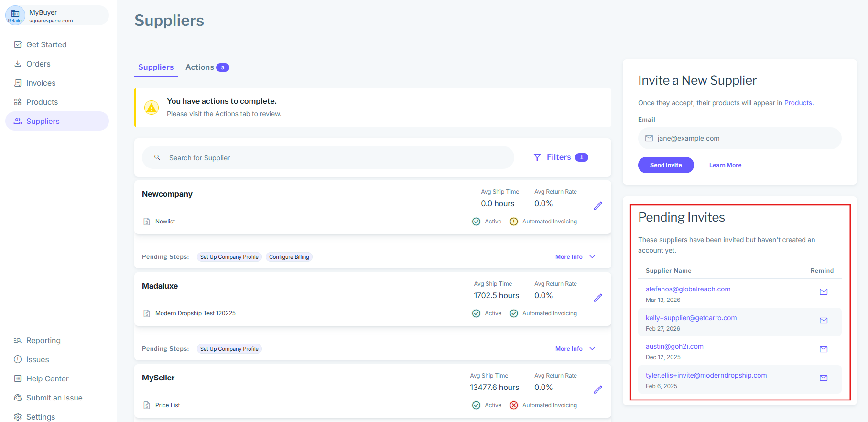This screenshot has width=868, height=422.
Task: Send reminder to stefanos@globalreach.com
Action: (x=823, y=292)
